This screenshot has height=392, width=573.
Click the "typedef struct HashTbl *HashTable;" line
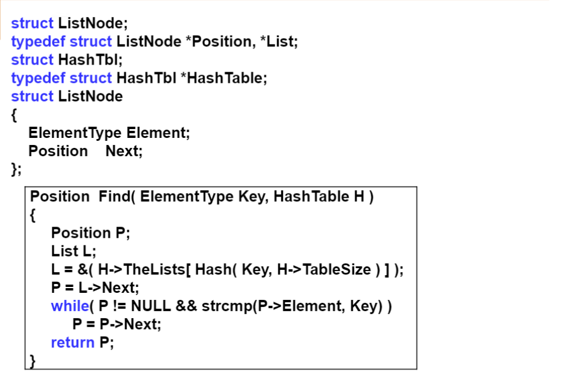click(139, 78)
